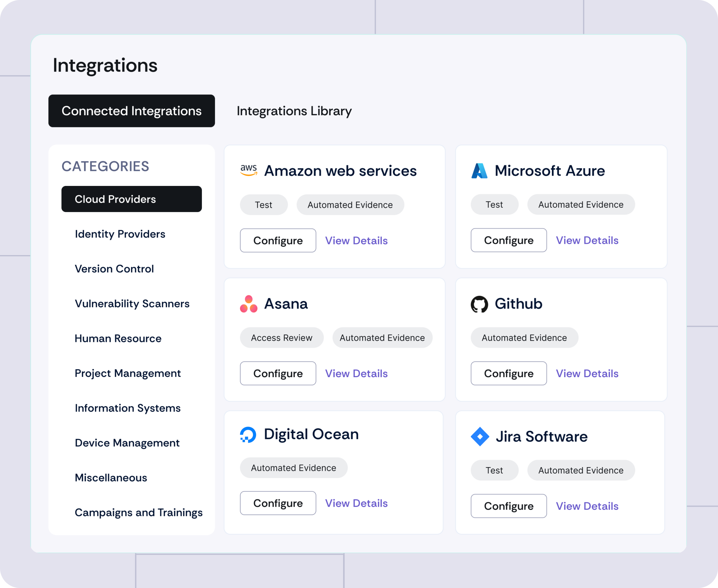Select Human Resource category
This screenshot has width=718, height=588.
pos(118,338)
